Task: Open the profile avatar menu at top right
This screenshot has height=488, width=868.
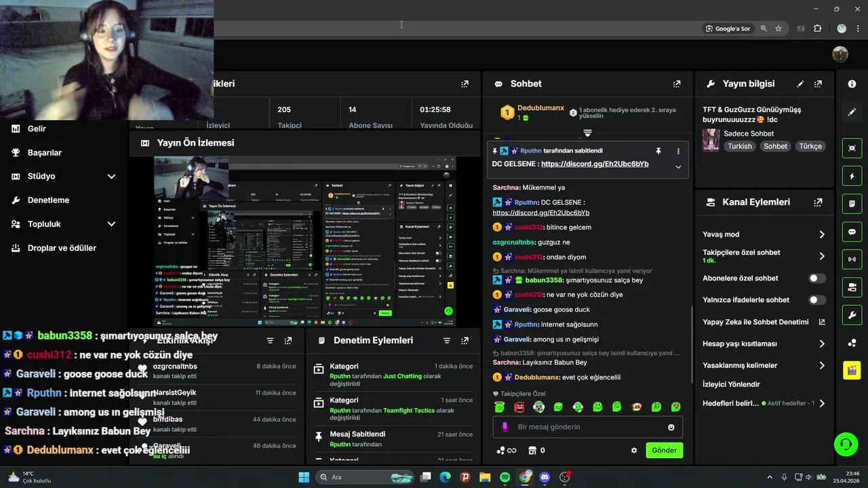Action: [840, 54]
